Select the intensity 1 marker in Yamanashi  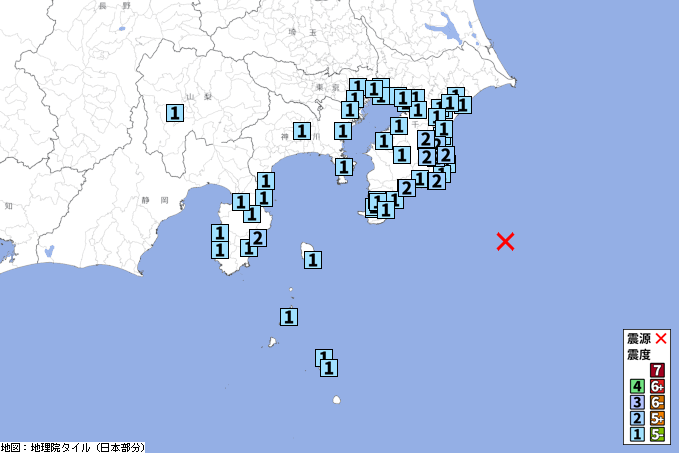(175, 113)
